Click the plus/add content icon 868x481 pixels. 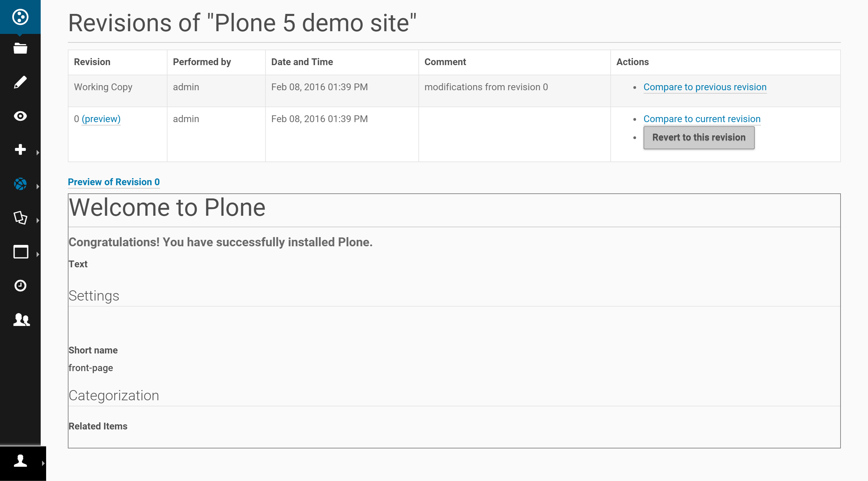click(x=20, y=148)
